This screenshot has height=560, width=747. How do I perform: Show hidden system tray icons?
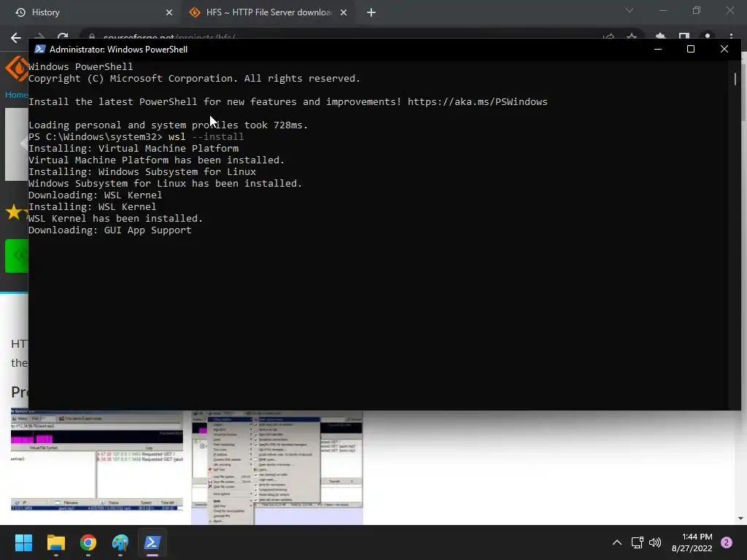[x=617, y=542]
